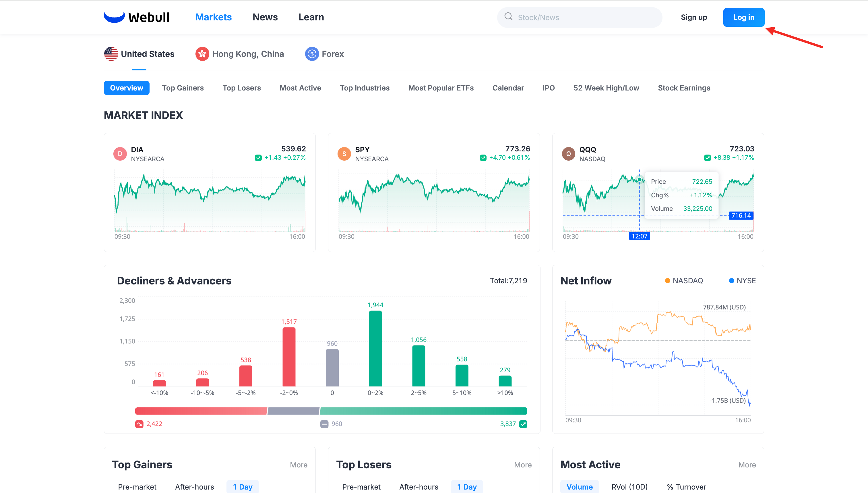Click the SPY price 773.26
This screenshot has height=493, width=868.
coord(518,149)
